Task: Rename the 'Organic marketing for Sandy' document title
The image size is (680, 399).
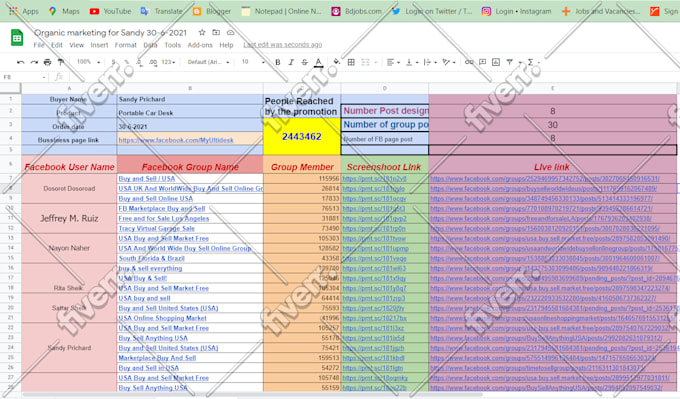Action: coord(111,33)
